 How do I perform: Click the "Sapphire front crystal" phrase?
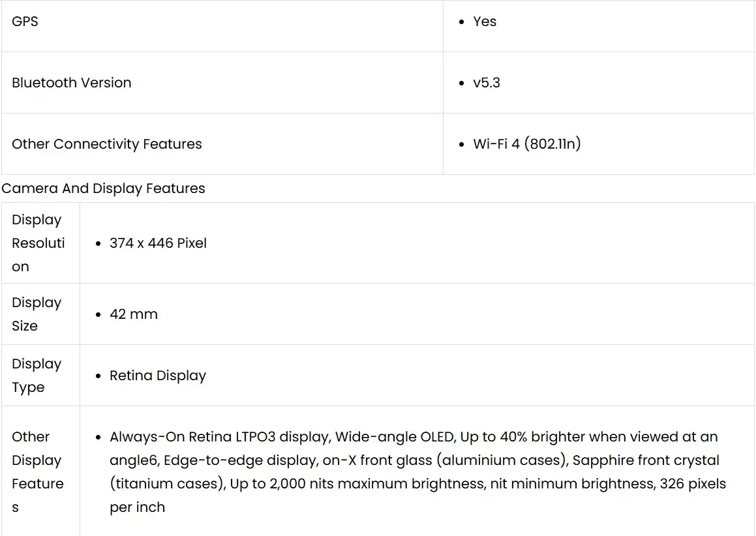pos(646,460)
